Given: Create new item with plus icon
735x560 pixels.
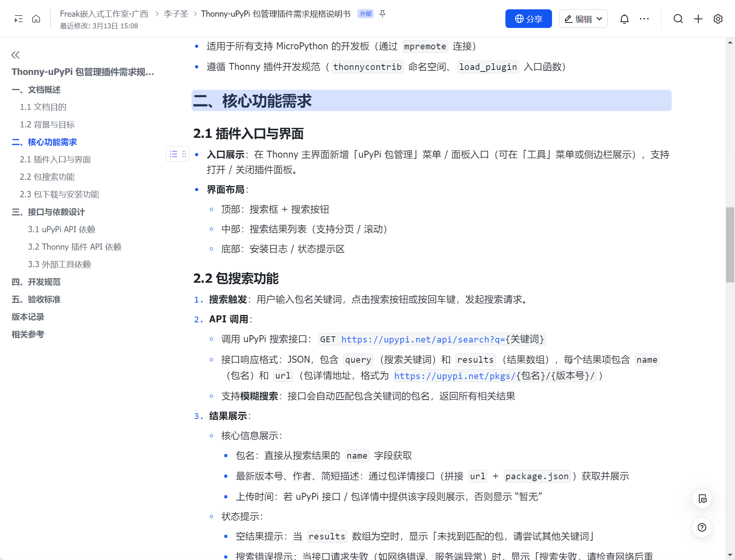Looking at the screenshot, I should coord(698,19).
